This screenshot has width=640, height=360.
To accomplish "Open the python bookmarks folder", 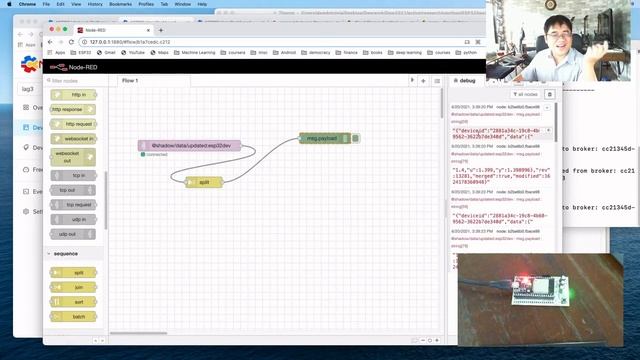I will tap(466, 53).
